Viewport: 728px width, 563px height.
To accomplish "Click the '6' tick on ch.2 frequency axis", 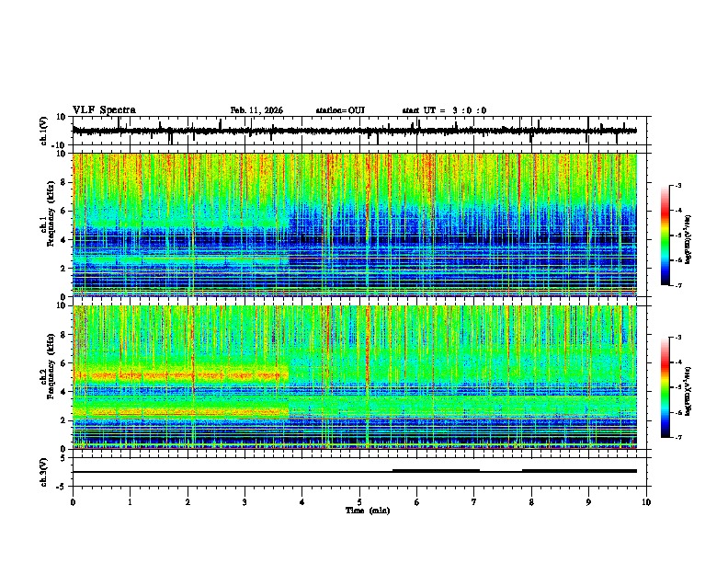I will (x=63, y=363).
